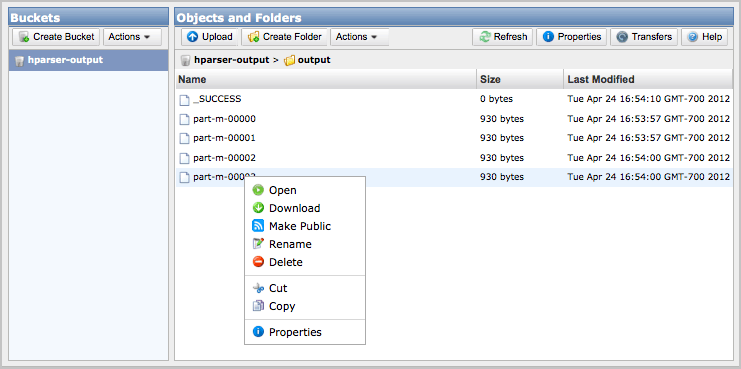Click the file icon next to part-m-00002
This screenshot has width=741, height=369.
pyautogui.click(x=184, y=158)
